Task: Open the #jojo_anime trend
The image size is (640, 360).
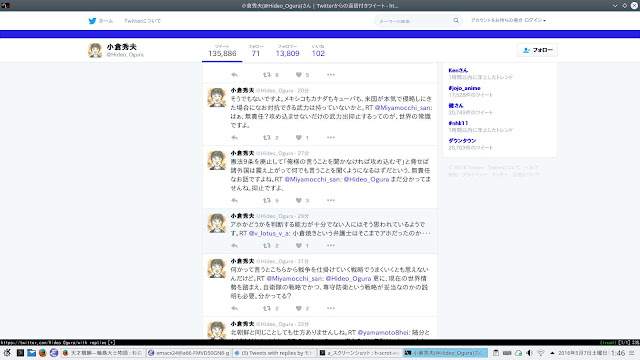Action: 464,88
